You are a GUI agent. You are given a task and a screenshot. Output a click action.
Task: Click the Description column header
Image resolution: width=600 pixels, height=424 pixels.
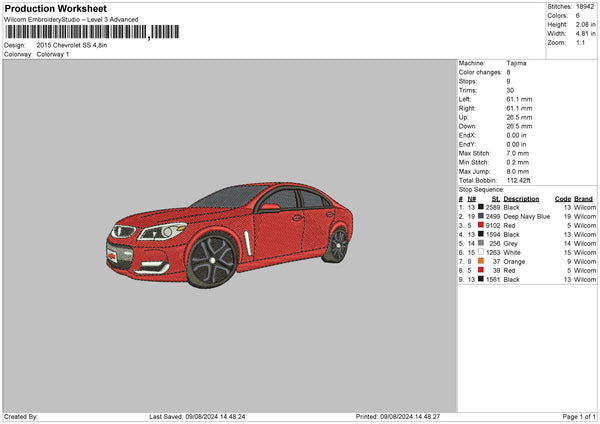pos(523,198)
